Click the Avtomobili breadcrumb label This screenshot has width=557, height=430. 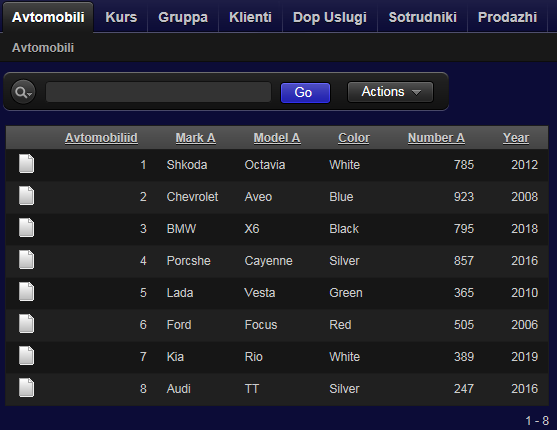[x=43, y=48]
